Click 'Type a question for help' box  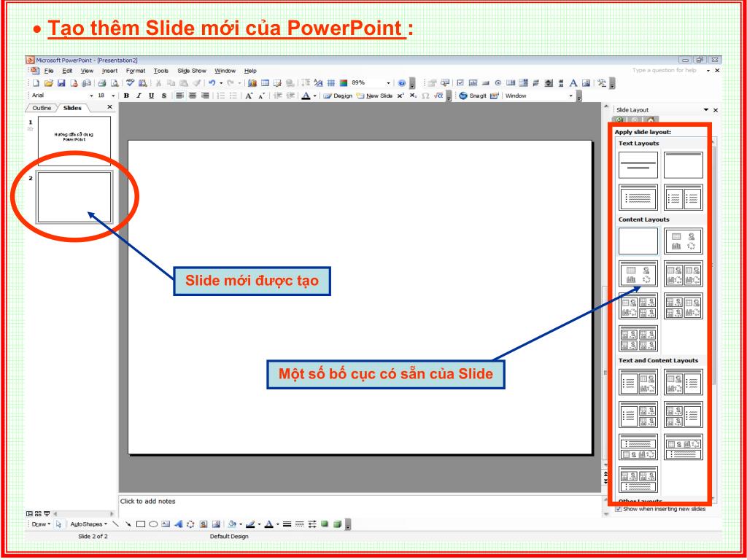point(665,71)
